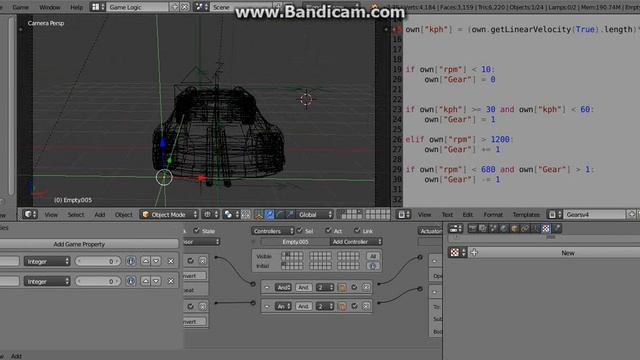This screenshot has height=360, width=640.
Task: Delete the first And controller
Action: click(367, 287)
